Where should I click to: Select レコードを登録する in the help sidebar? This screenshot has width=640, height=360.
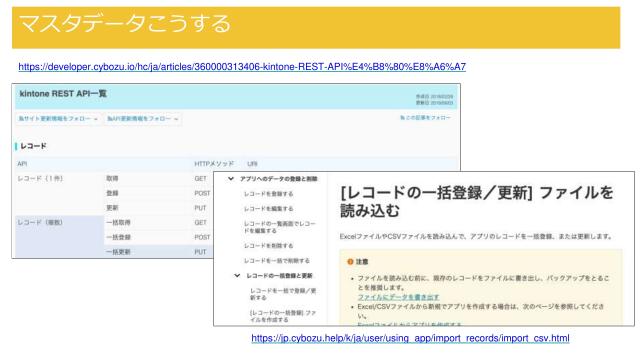(x=269, y=194)
